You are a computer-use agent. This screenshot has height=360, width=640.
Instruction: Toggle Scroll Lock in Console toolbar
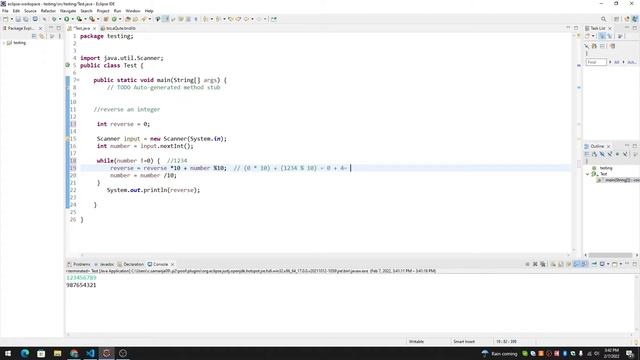[x=561, y=264]
